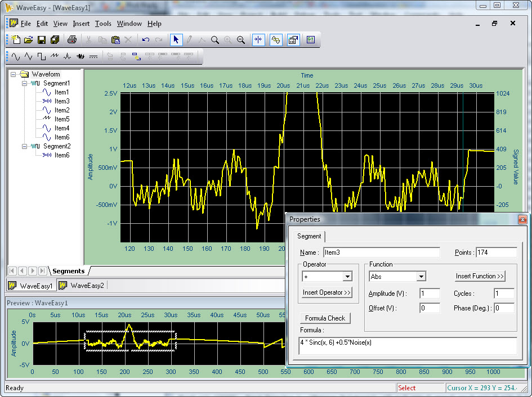Select the pencil drawing tool

[x=189, y=39]
